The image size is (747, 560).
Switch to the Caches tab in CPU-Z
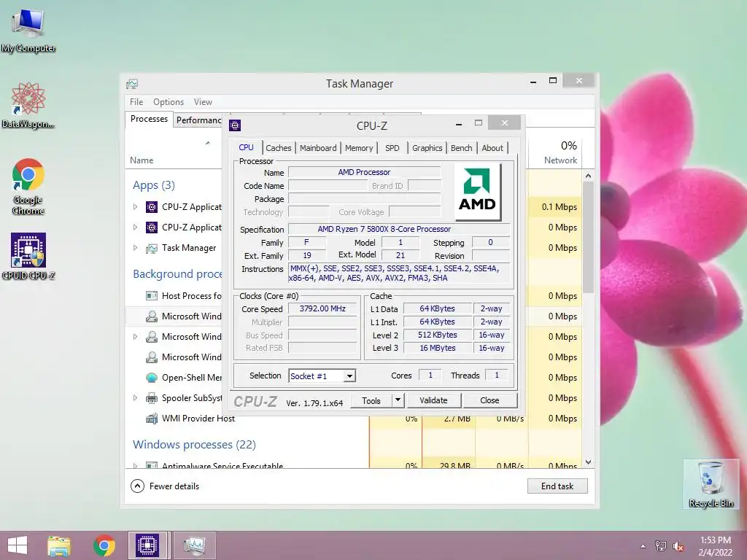[x=278, y=148]
